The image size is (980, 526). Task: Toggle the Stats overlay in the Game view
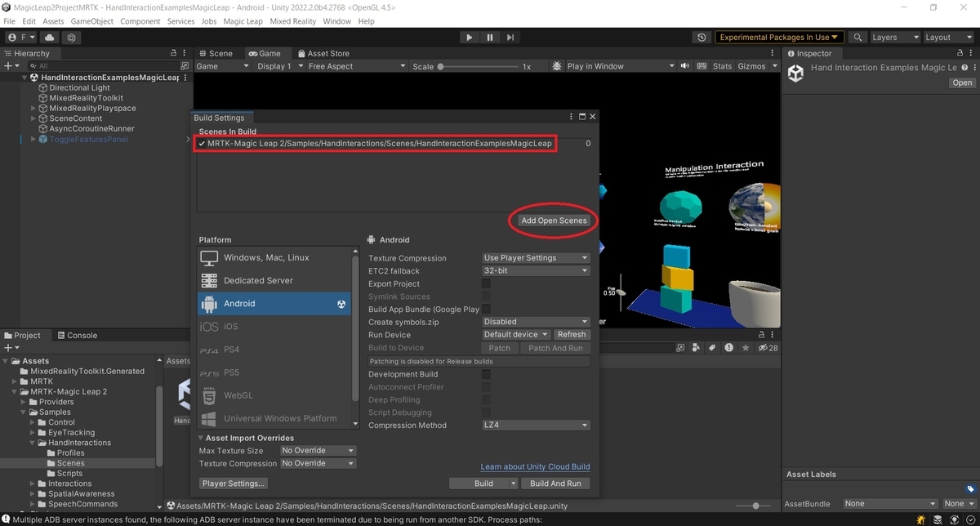pos(722,66)
